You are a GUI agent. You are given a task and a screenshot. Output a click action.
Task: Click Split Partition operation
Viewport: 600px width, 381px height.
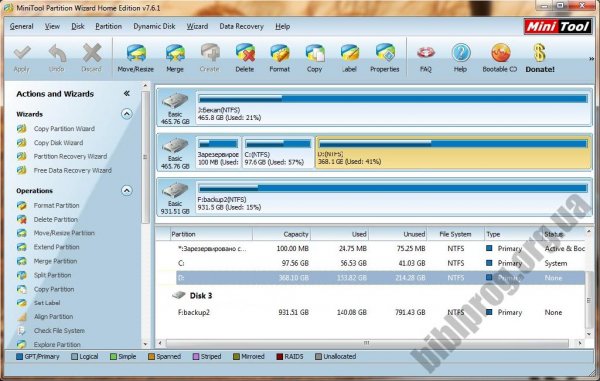click(x=52, y=275)
